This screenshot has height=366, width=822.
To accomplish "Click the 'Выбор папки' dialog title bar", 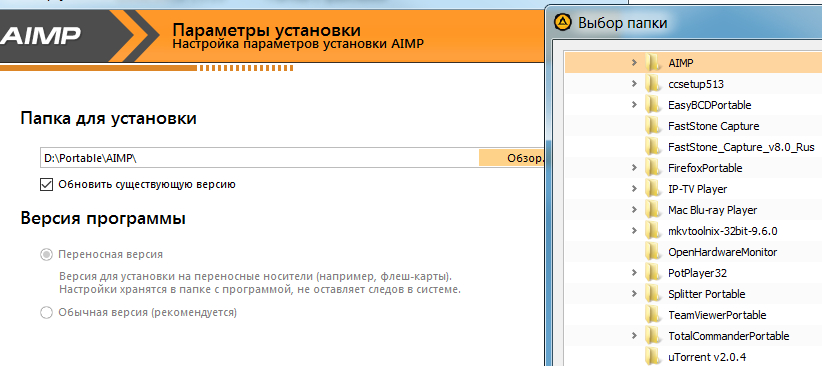I will pyautogui.click(x=684, y=23).
